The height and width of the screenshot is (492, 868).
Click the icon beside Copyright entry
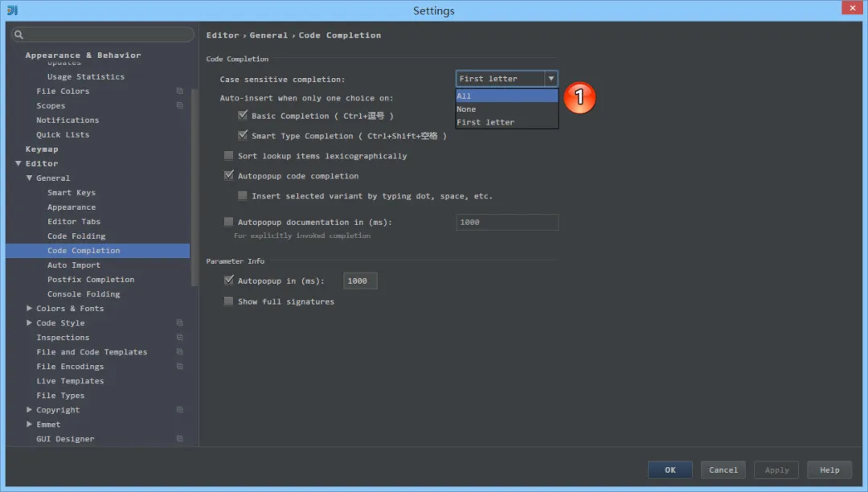tap(178, 409)
